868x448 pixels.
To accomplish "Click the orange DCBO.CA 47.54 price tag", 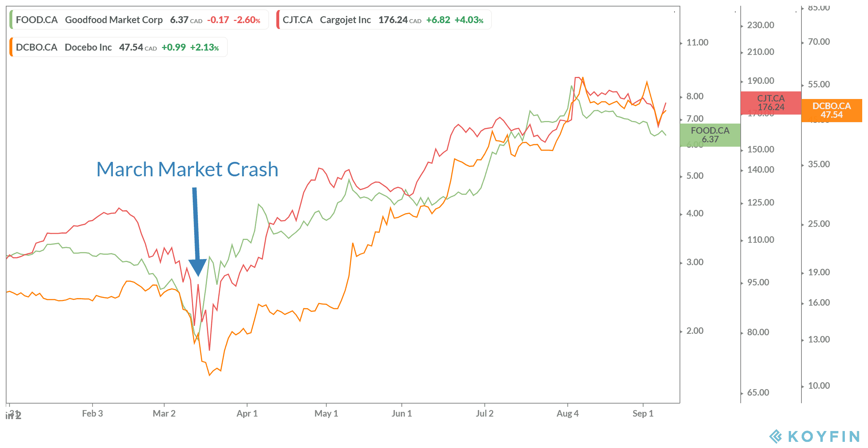I will (x=831, y=111).
